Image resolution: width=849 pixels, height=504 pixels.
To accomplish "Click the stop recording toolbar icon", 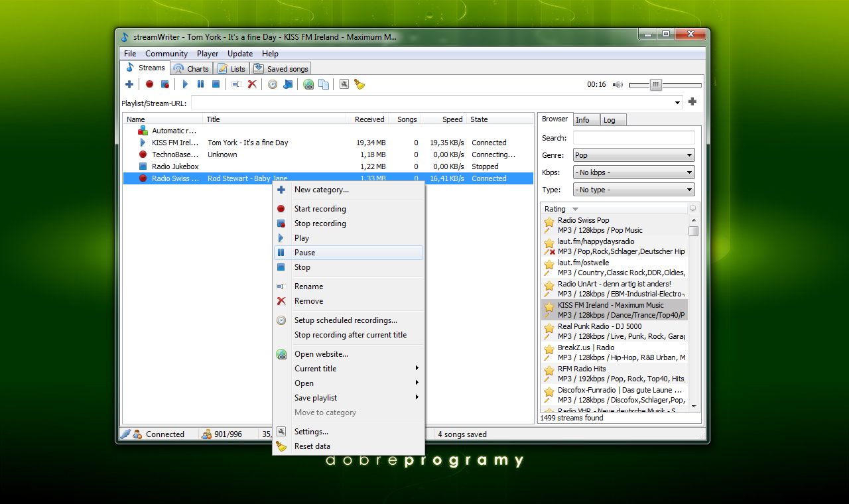I will (165, 84).
